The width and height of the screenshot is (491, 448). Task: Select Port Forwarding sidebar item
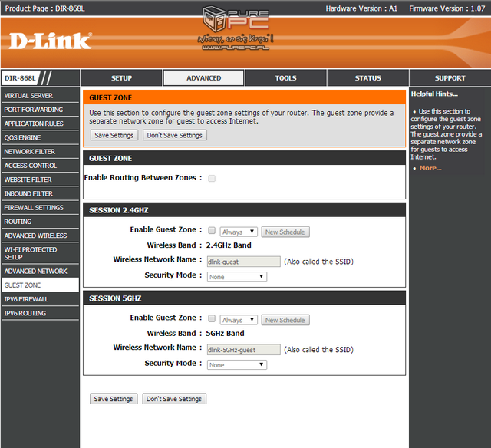click(40, 110)
